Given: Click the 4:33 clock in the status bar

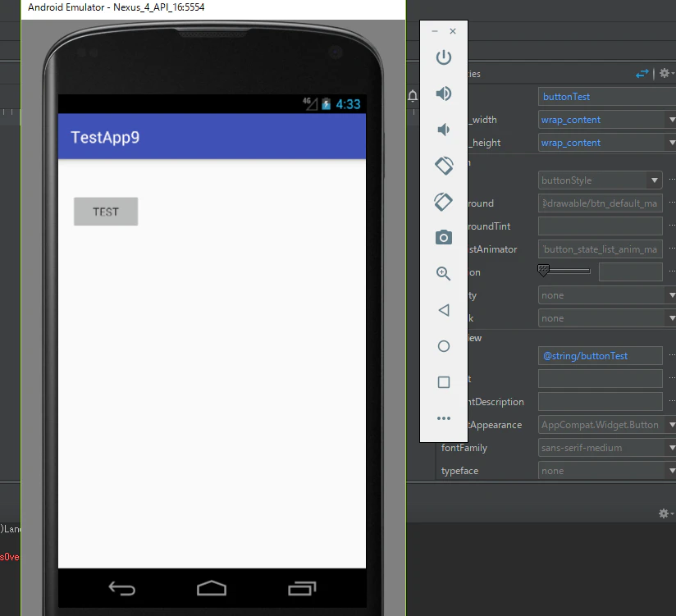Looking at the screenshot, I should pyautogui.click(x=348, y=104).
